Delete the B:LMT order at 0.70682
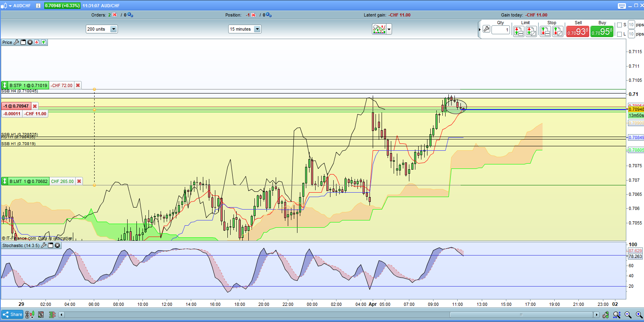Viewport: 644px width, 322px height. click(79, 181)
